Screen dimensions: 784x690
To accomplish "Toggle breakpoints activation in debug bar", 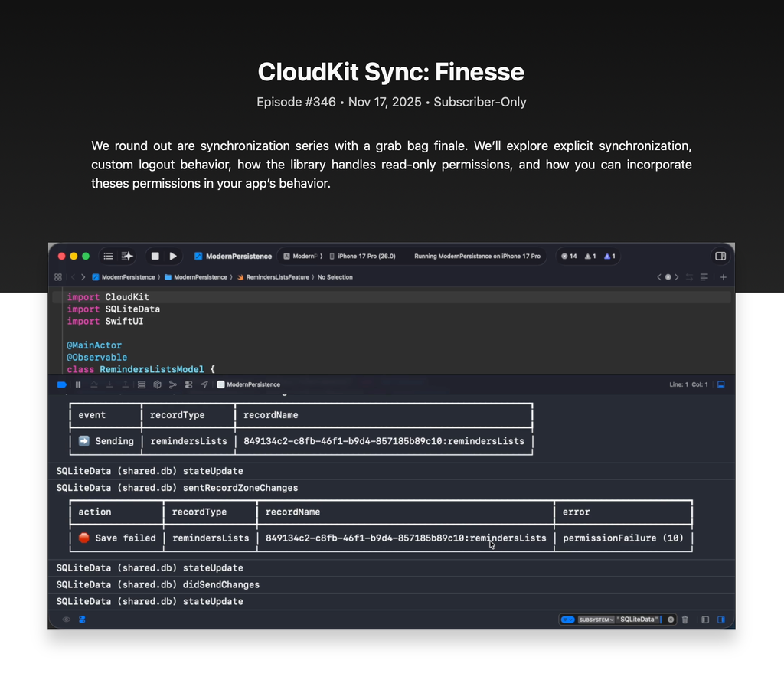I will (x=62, y=384).
